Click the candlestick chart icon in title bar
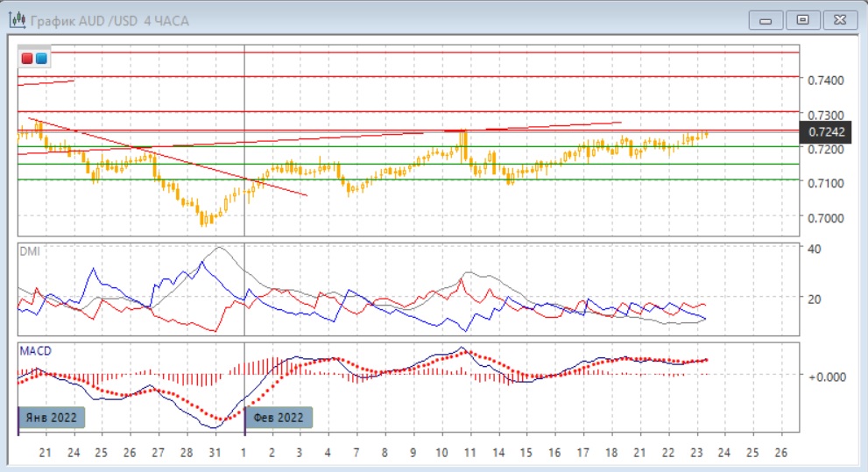The image size is (868, 472). click(17, 19)
